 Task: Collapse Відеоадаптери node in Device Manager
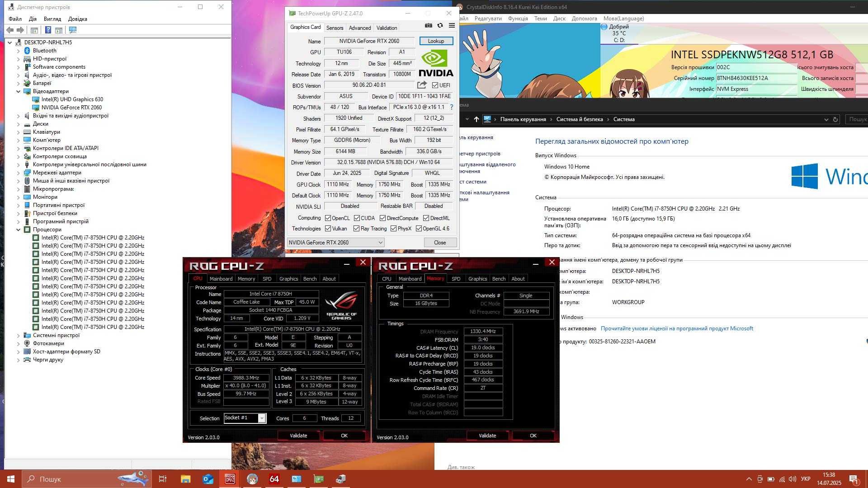tap(19, 91)
